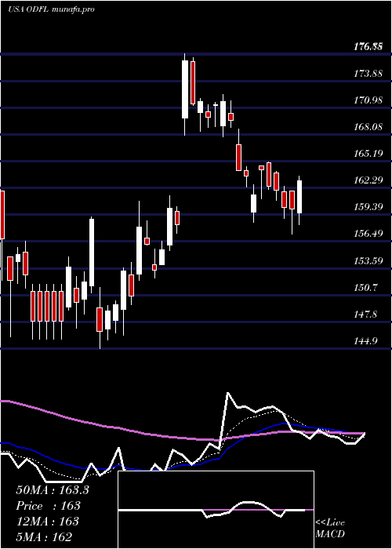Click inside the MACD inset panel

pyautogui.click(x=216, y=510)
